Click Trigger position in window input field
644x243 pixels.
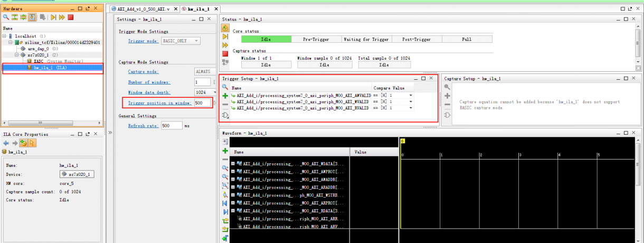coord(203,103)
